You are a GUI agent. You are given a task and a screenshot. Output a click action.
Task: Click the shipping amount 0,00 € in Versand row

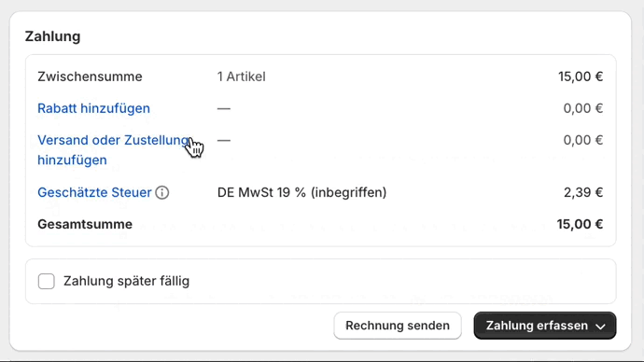click(x=582, y=140)
